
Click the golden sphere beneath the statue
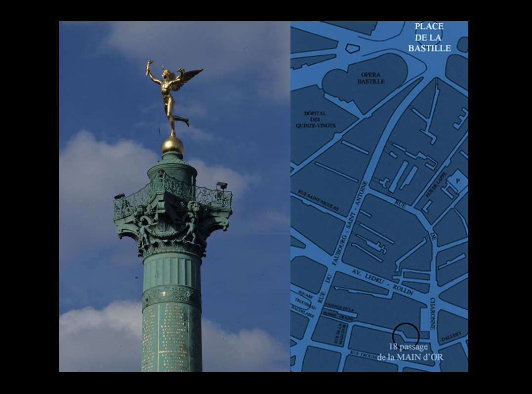coord(172,145)
